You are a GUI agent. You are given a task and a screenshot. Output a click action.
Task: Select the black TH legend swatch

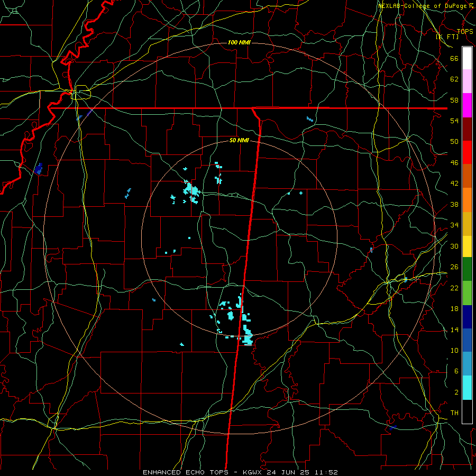click(467, 411)
